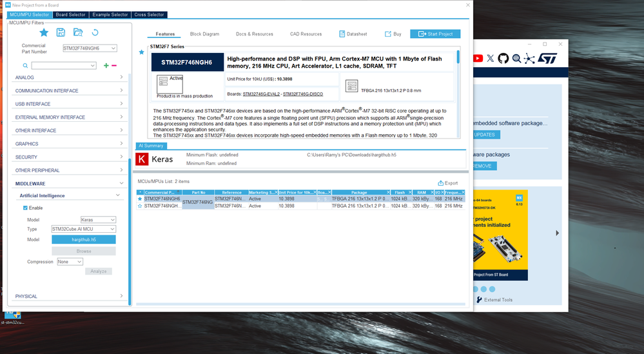Open the Block Diagram tab
644x354 pixels.
click(x=204, y=34)
